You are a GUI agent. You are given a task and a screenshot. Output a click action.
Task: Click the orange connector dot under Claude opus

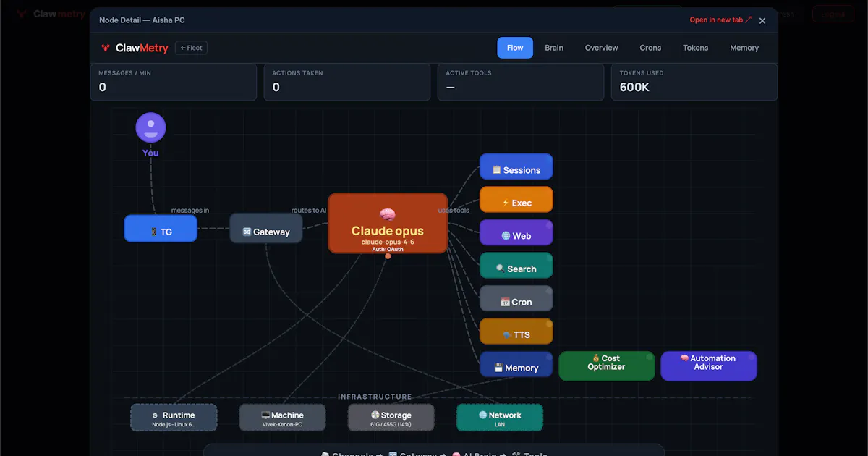tap(388, 256)
